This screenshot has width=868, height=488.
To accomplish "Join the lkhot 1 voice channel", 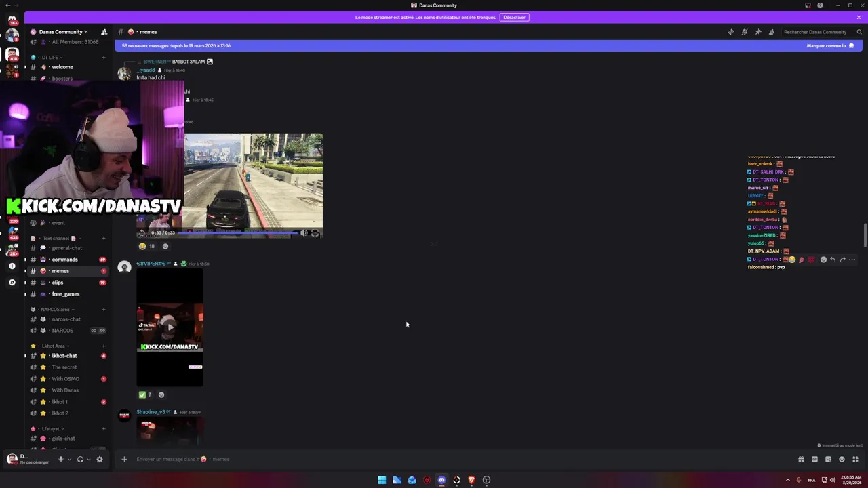I will [67, 402].
